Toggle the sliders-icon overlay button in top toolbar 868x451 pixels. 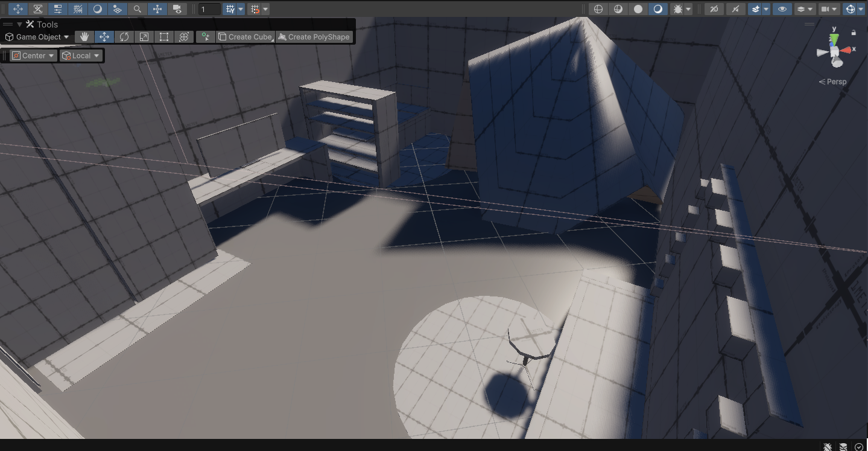(58, 9)
